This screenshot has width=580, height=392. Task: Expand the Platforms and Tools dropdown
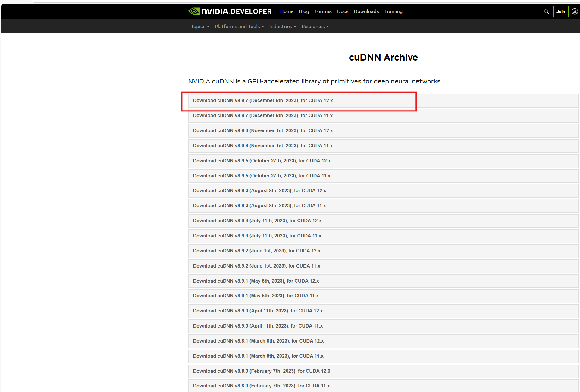239,27
